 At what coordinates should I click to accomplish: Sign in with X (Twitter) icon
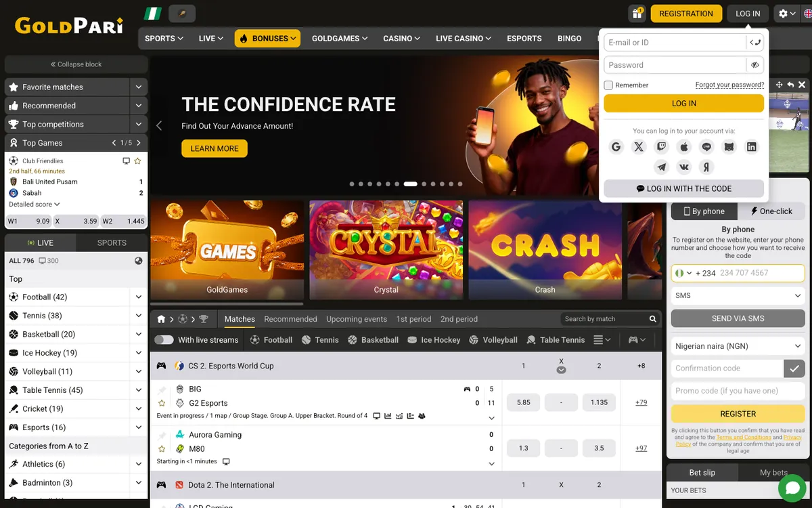(x=639, y=147)
